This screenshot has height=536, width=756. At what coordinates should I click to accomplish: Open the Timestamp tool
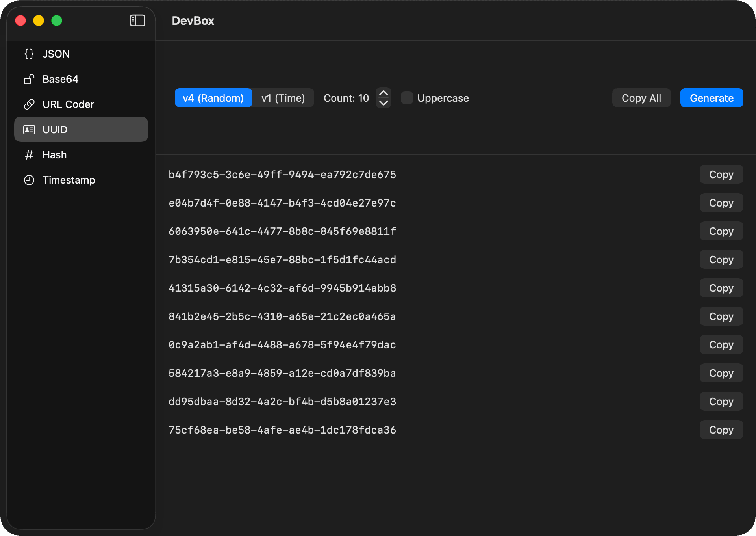81,180
